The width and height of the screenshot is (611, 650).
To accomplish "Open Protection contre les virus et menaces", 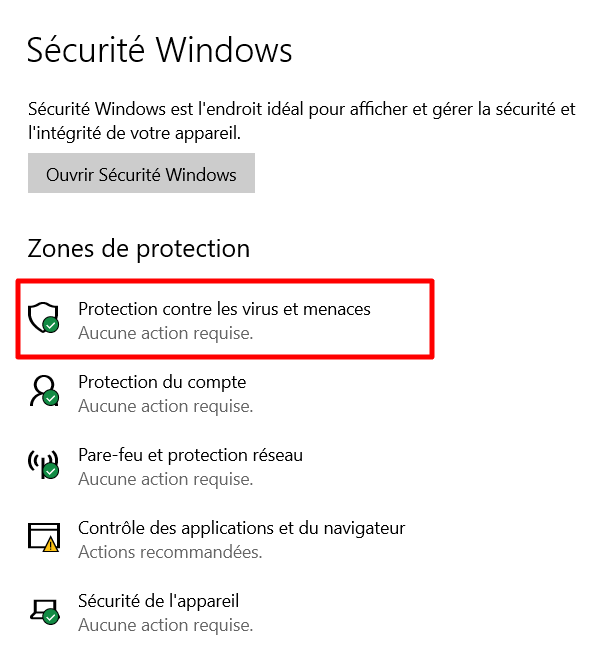I will [x=224, y=309].
